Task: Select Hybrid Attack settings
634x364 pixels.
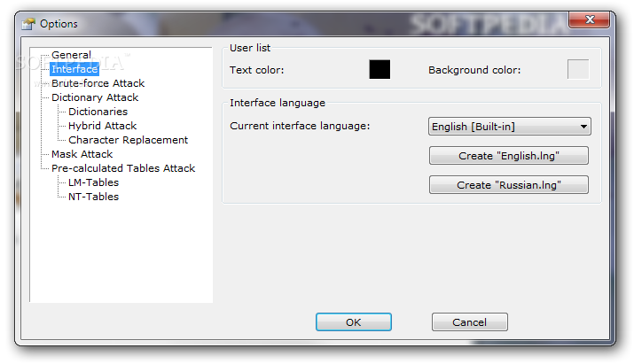Action: 102,126
